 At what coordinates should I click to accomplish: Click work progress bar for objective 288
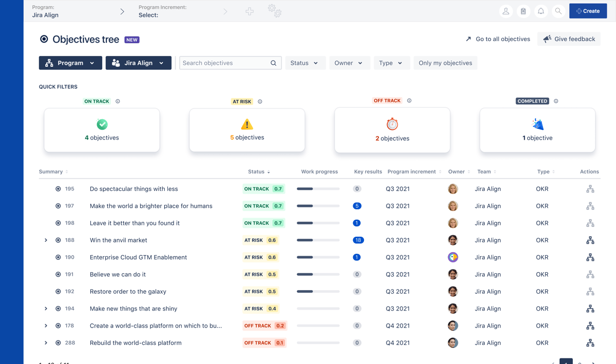click(318, 343)
